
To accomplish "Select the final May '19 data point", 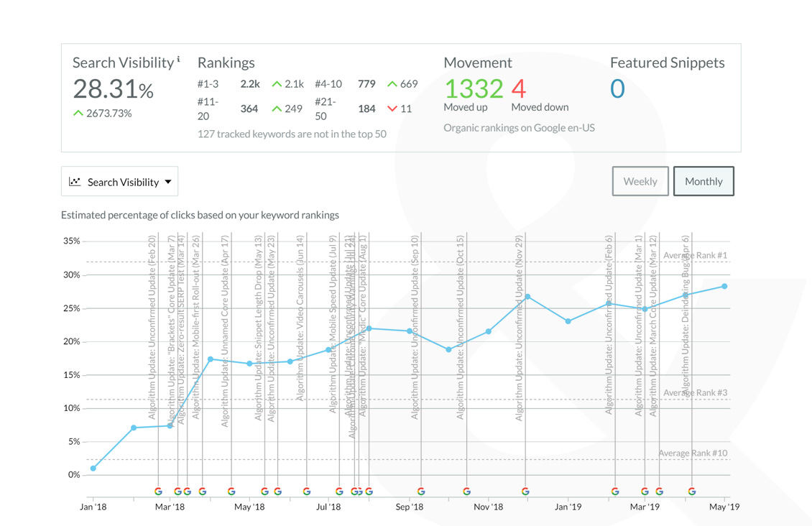I will pos(724,286).
